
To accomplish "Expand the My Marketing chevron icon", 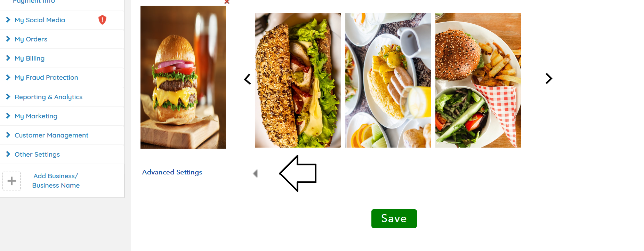I will pyautogui.click(x=8, y=116).
